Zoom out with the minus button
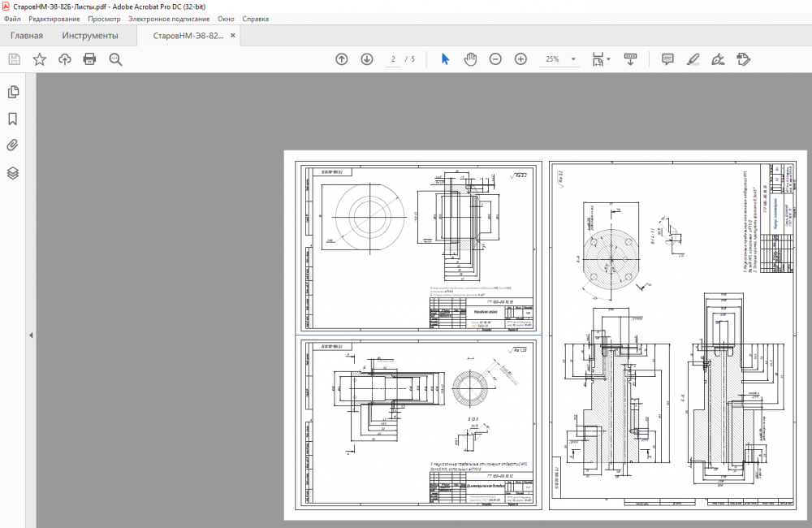 click(495, 59)
